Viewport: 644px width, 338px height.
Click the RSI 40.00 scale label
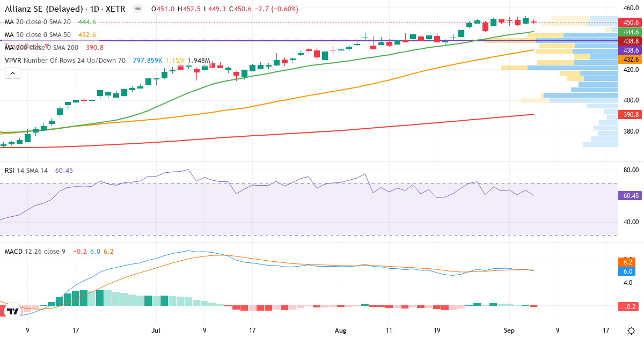tap(631, 222)
